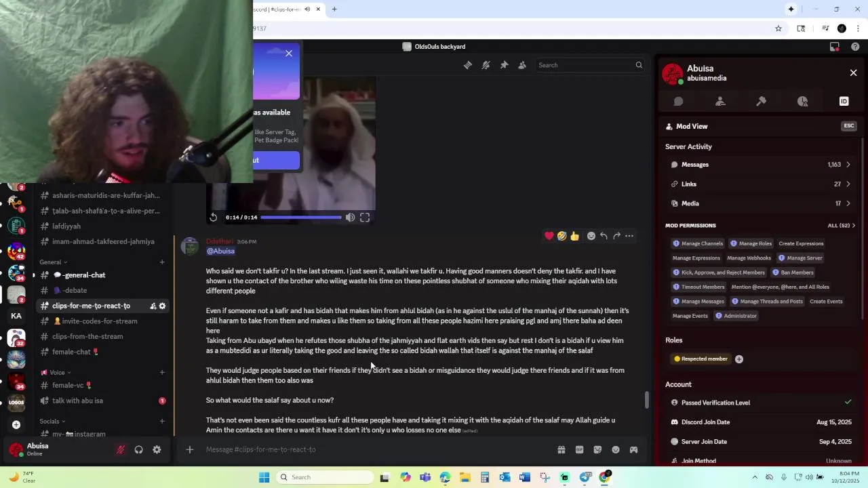868x488 pixels.
Task: Seek the video progress bar
Action: [300, 218]
